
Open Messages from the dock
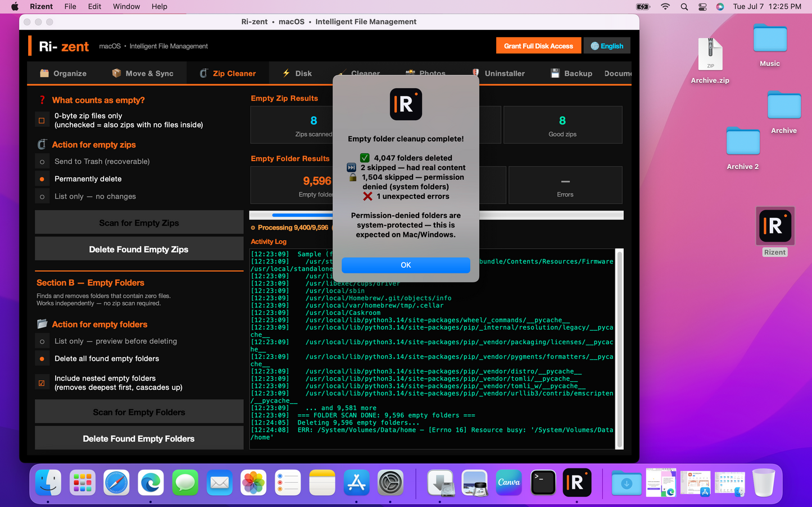pyautogui.click(x=185, y=482)
